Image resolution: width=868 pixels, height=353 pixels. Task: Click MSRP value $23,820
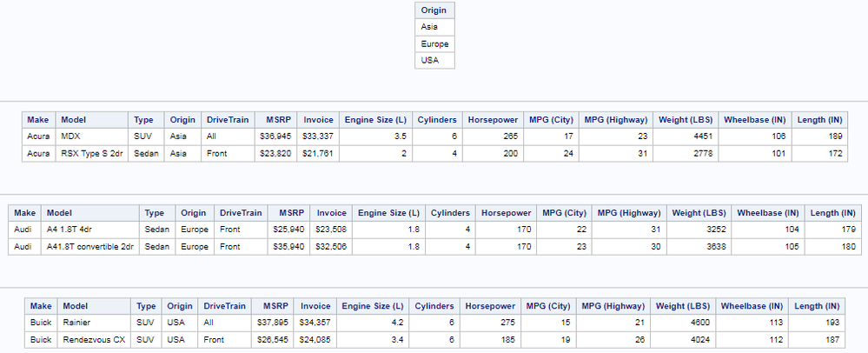coord(276,154)
